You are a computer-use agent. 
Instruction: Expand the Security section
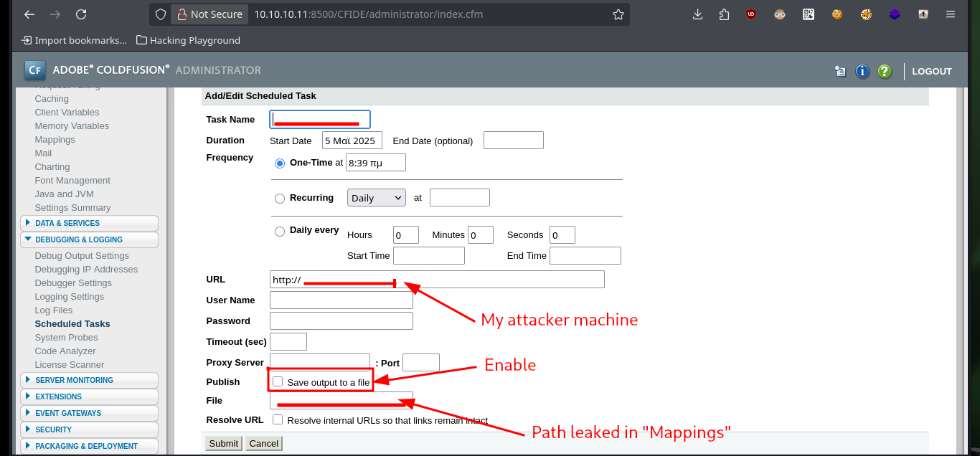[89, 429]
